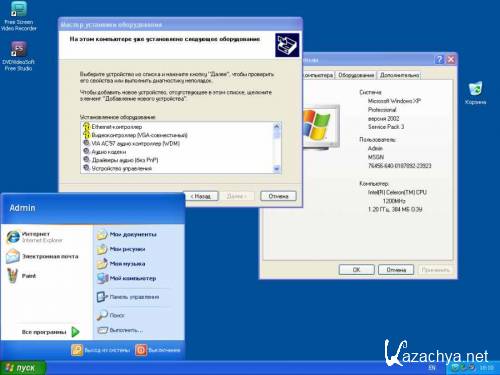Open DVDVideoSoft Free Studio desktop icon

[18, 56]
